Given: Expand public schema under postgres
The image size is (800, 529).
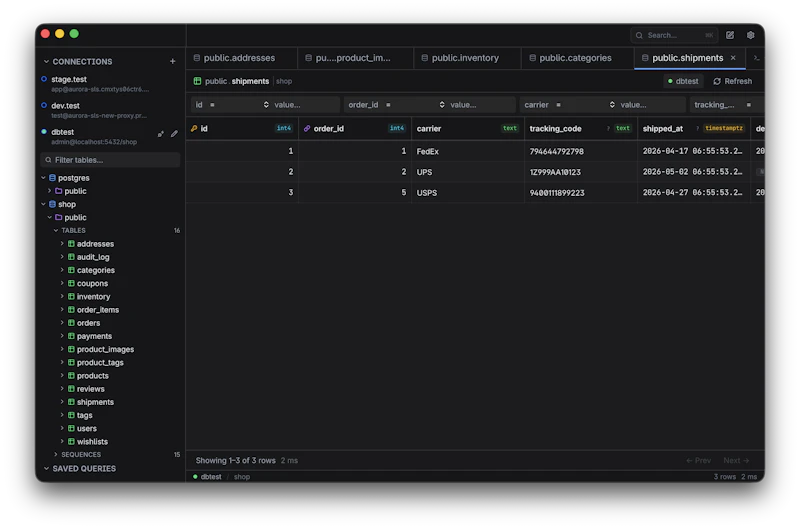Looking at the screenshot, I should tap(49, 191).
